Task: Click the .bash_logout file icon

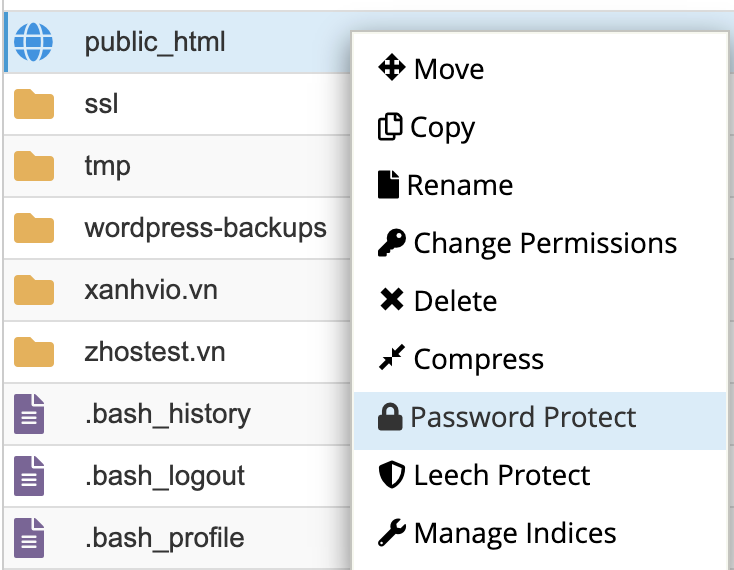Action: tap(29, 476)
